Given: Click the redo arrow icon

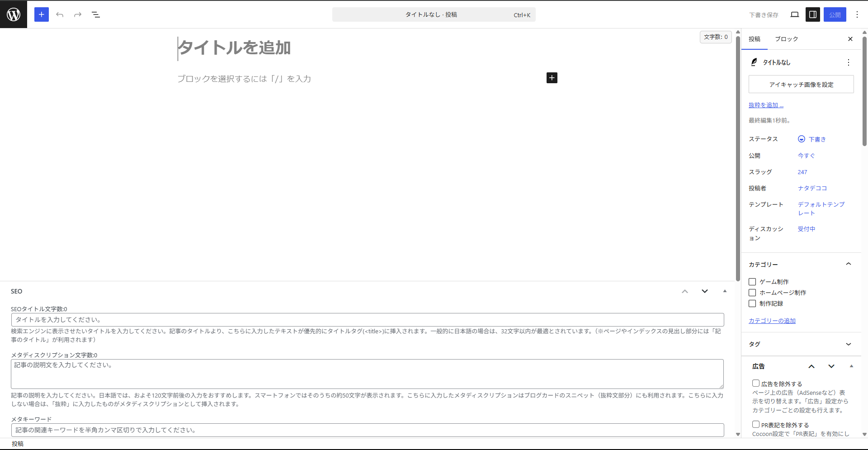Looking at the screenshot, I should (78, 14).
